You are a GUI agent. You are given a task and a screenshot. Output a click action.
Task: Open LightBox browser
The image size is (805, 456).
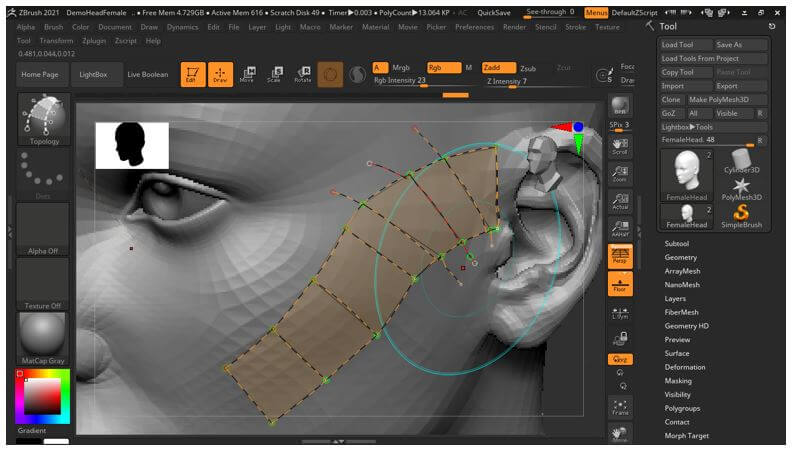click(94, 75)
